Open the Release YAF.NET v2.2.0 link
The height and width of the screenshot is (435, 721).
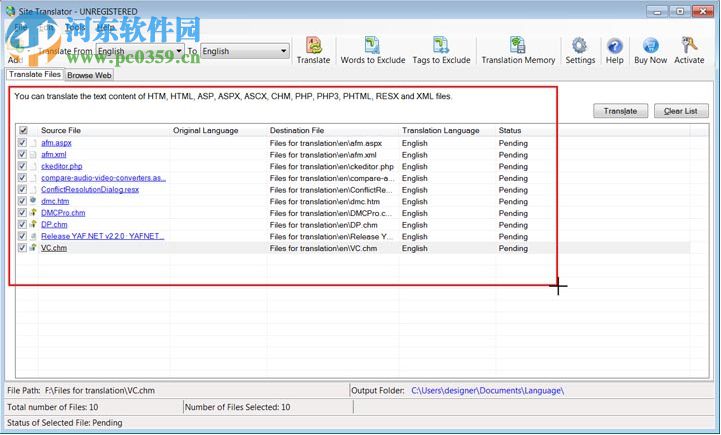(103, 236)
